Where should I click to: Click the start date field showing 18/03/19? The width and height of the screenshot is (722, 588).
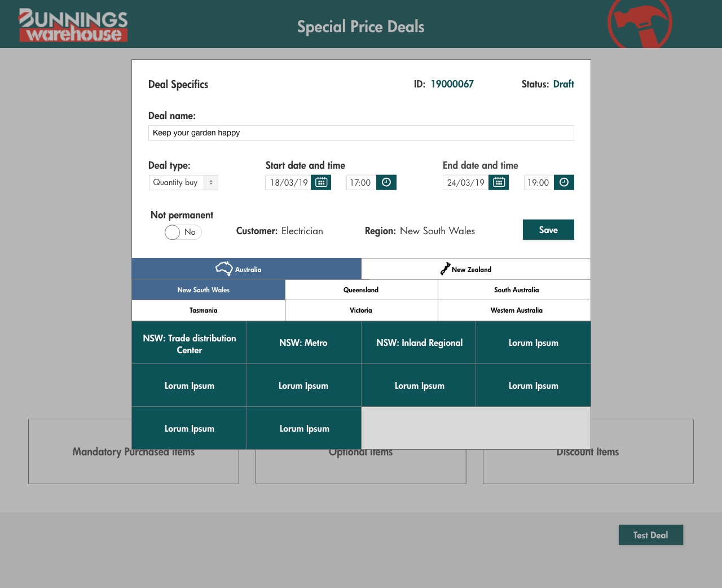(x=288, y=182)
